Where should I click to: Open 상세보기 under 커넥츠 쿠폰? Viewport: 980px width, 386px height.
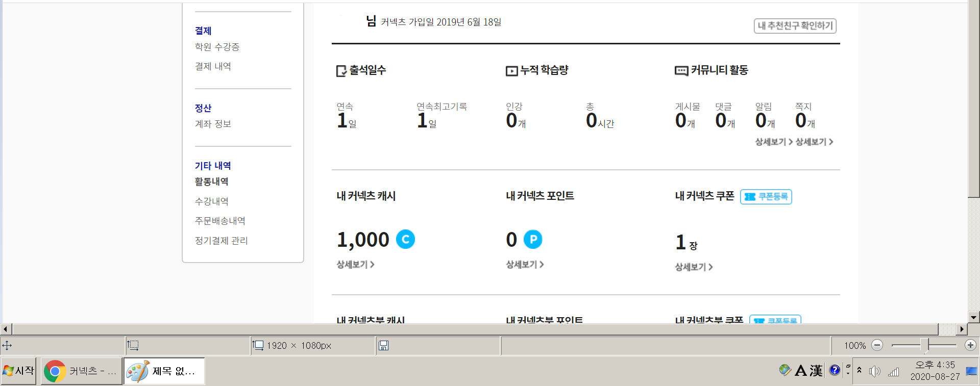pyautogui.click(x=694, y=267)
